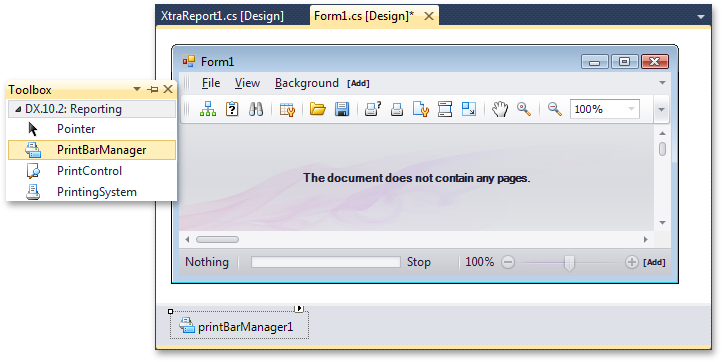Image resolution: width=722 pixels, height=362 pixels.
Task: Select PrintBarManager in the Toolbox
Action: pos(92,150)
